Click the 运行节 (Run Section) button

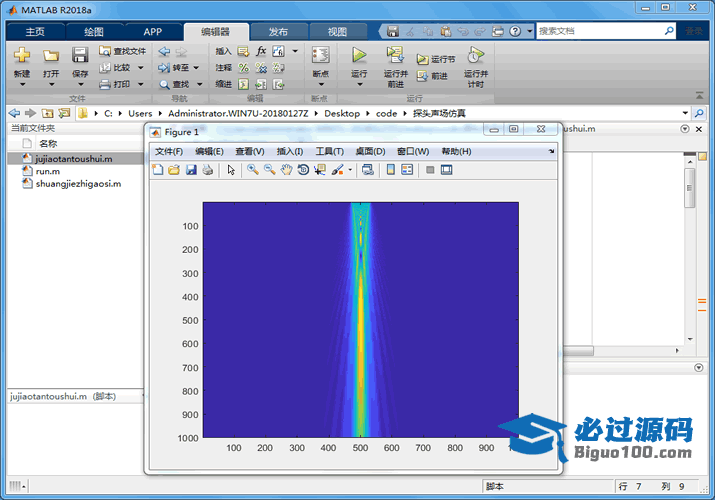pyautogui.click(x=435, y=59)
